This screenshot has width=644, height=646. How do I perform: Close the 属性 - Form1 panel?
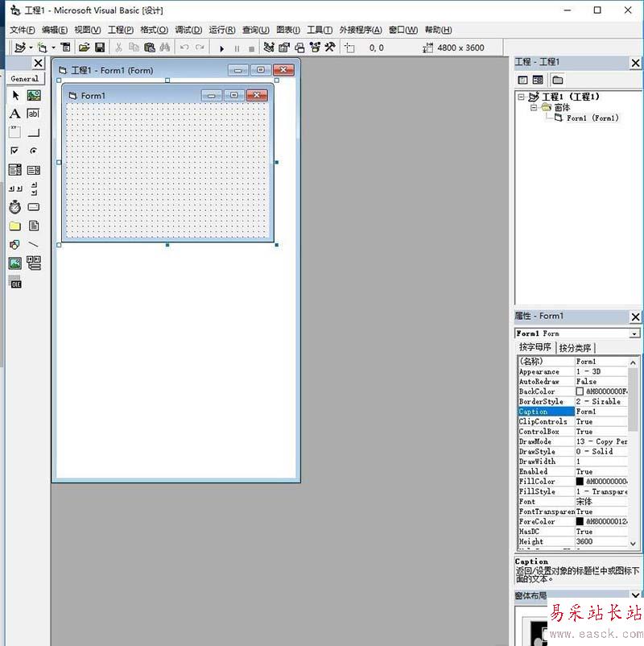point(635,317)
